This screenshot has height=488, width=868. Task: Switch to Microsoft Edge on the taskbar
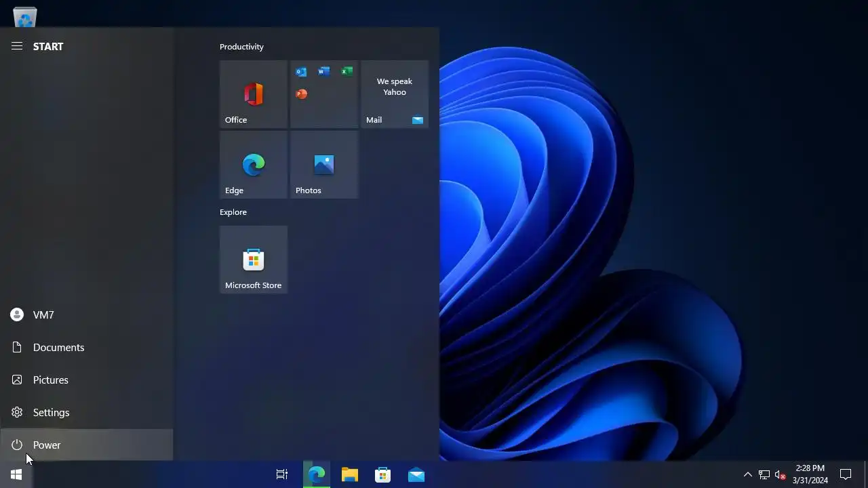click(x=317, y=474)
